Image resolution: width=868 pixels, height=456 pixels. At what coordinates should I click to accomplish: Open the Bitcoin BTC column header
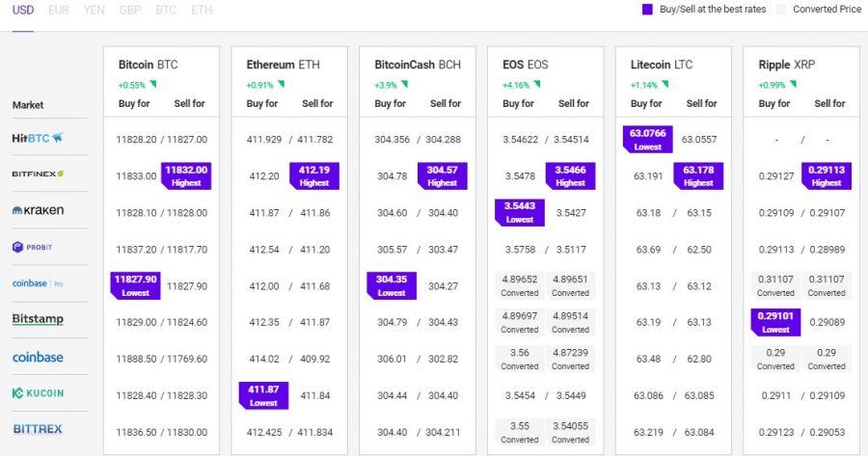point(148,65)
